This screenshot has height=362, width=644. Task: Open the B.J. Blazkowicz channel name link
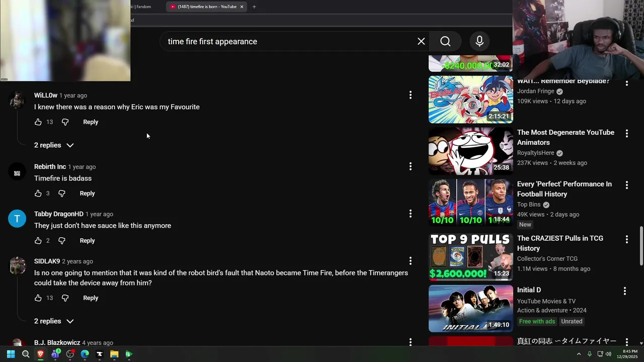[x=57, y=342]
